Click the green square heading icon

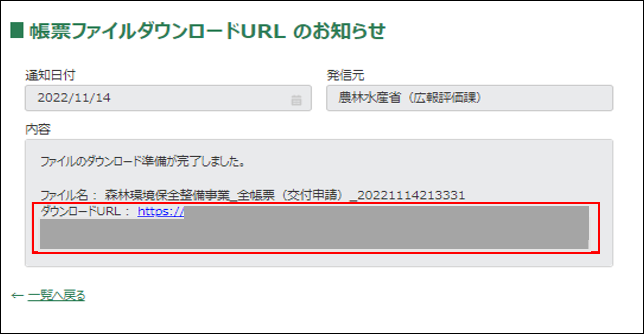pos(17,30)
